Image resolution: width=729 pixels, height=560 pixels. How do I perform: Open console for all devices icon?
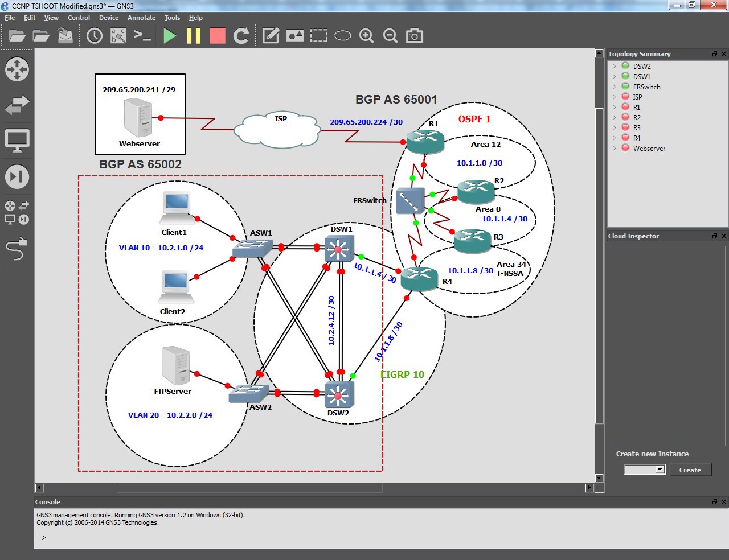coord(142,36)
